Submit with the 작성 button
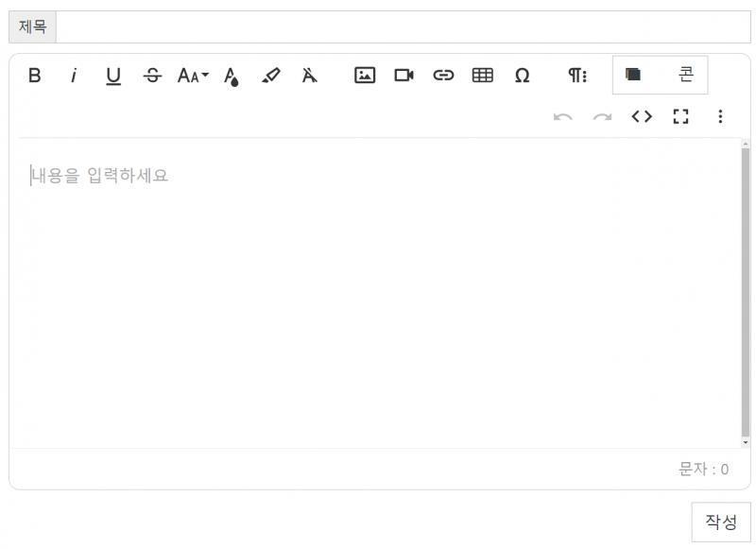The width and height of the screenshot is (756, 549). 721,522
